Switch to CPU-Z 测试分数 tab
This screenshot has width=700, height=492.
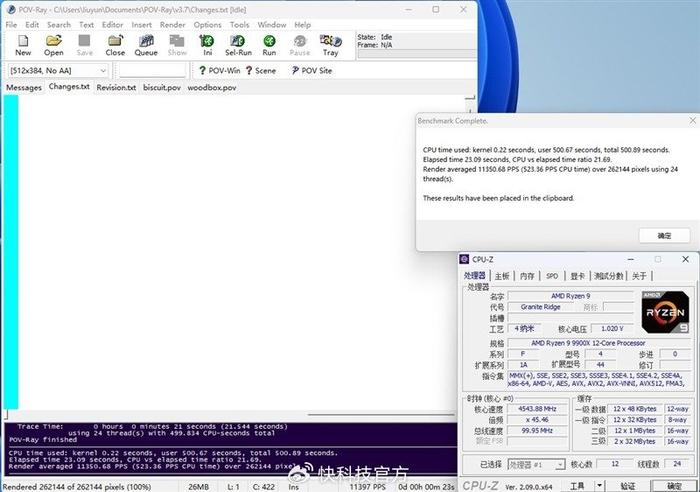(x=608, y=276)
